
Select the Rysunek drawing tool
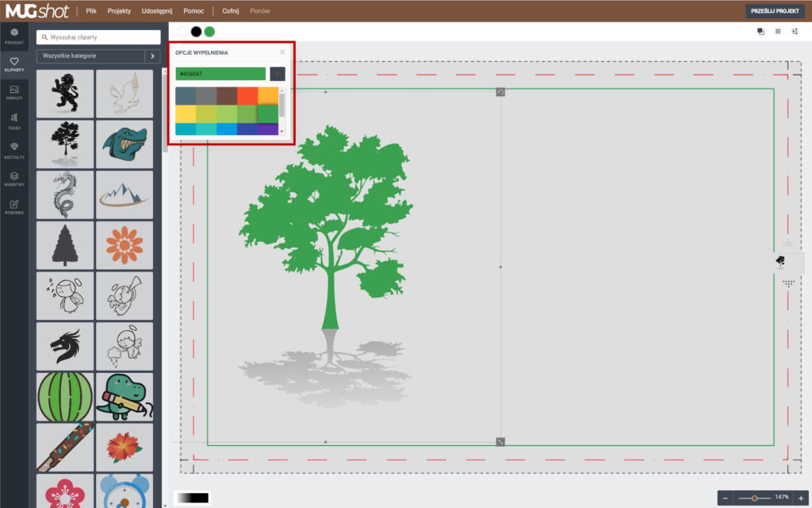pyautogui.click(x=14, y=207)
